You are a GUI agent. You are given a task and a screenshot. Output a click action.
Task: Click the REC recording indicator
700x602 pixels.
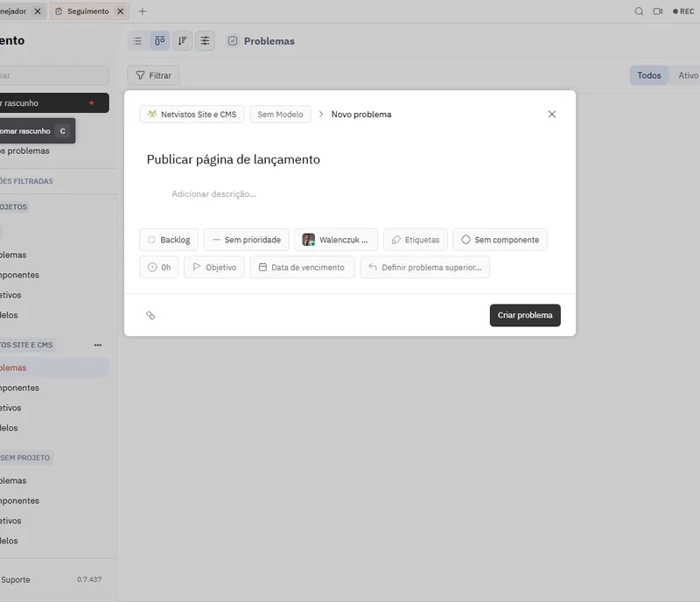683,11
